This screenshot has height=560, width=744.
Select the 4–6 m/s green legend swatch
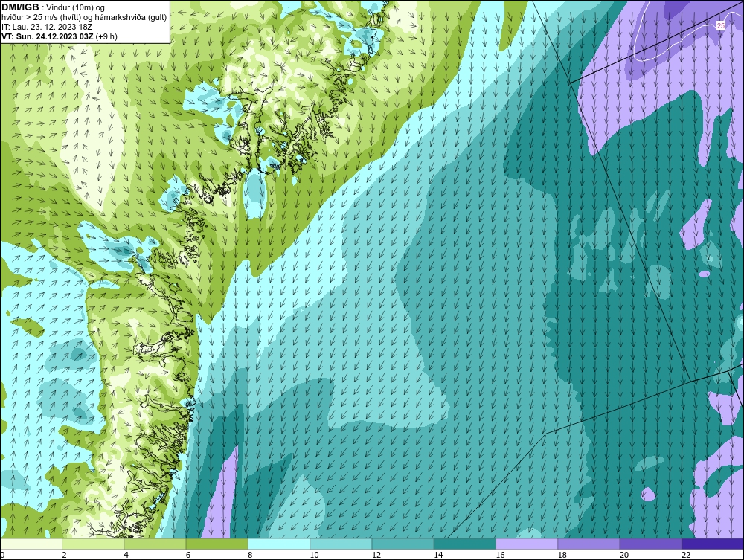pyautogui.click(x=155, y=544)
